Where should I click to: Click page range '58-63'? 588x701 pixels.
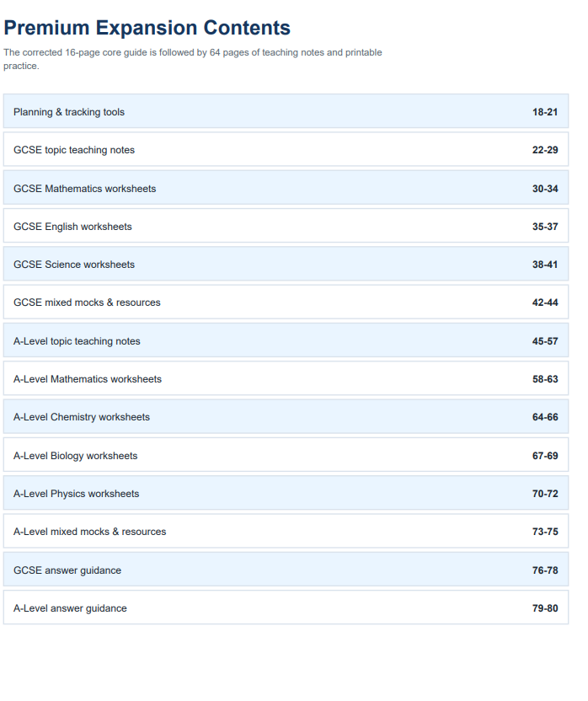pos(545,379)
